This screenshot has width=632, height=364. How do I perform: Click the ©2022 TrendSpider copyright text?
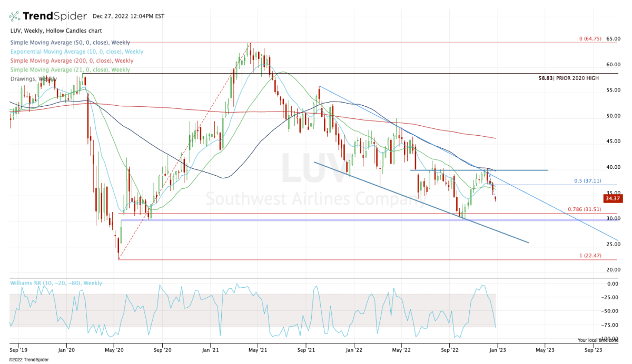(28, 359)
